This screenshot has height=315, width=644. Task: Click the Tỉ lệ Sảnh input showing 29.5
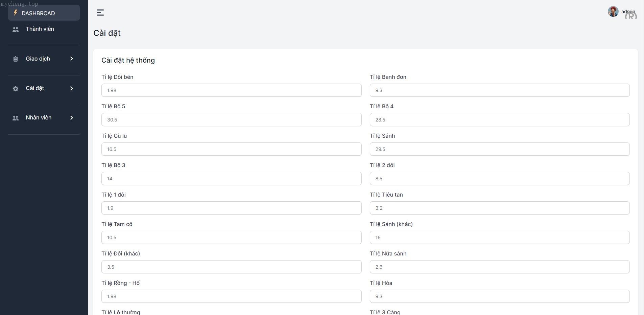(x=499, y=149)
